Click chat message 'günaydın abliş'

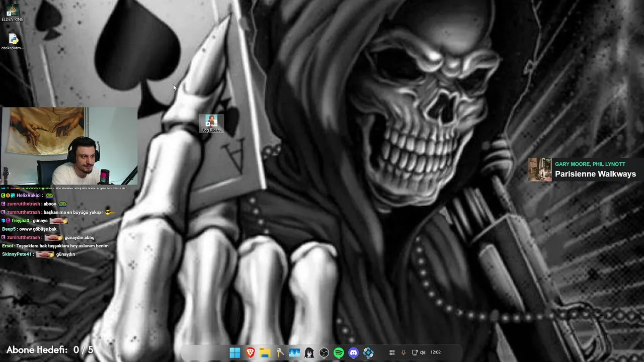tap(79, 237)
